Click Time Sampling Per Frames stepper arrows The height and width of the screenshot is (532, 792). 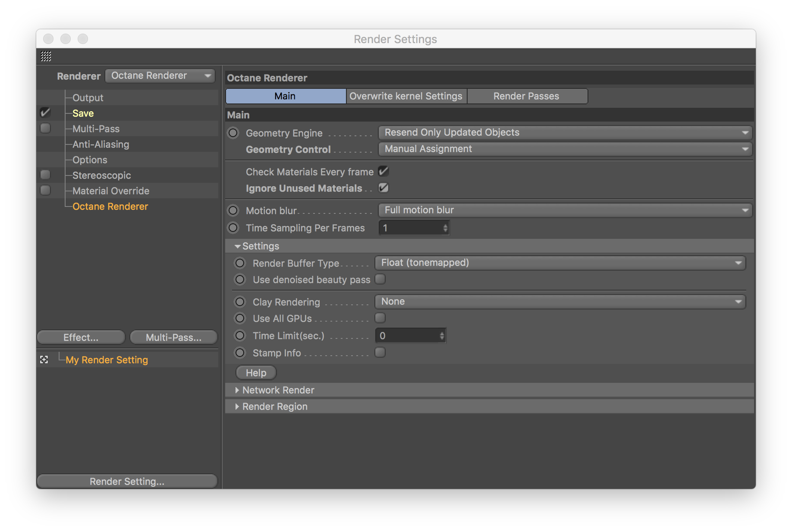tap(445, 228)
